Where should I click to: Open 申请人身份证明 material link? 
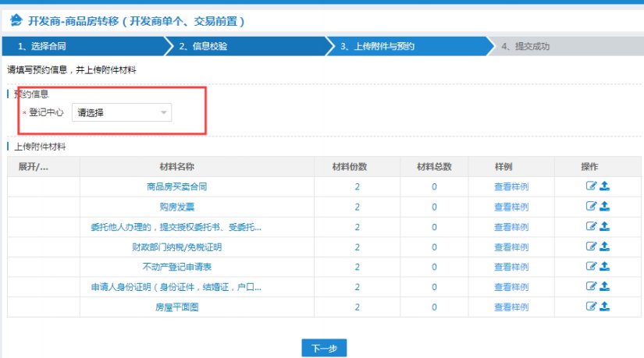pyautogui.click(x=176, y=287)
